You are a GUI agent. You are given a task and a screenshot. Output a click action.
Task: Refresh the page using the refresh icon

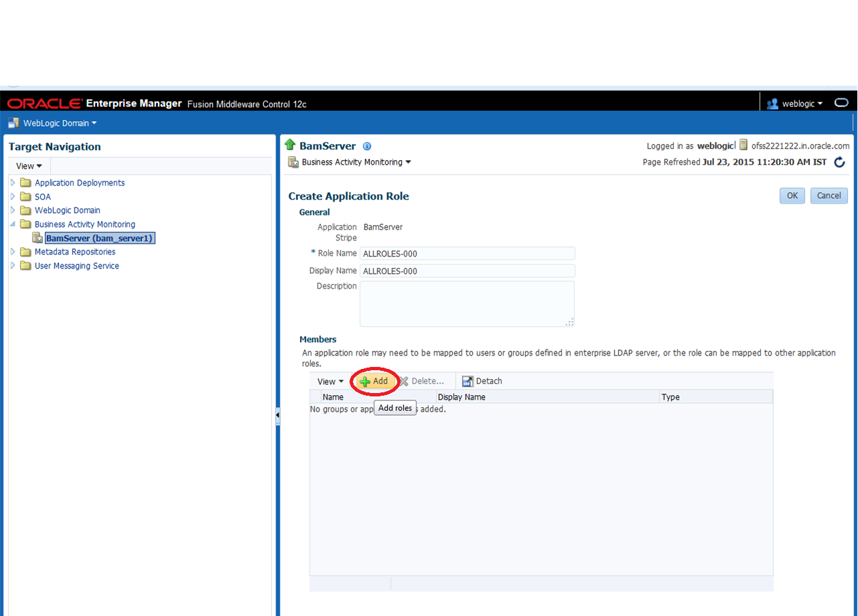(840, 162)
